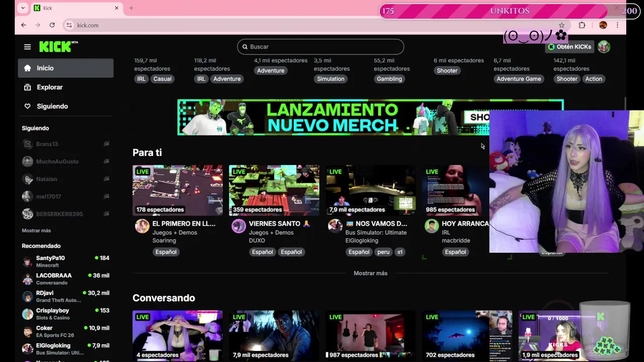Image resolution: width=644 pixels, height=362 pixels.
Task: Open the EL PRIMERO EN LL... stream thumbnail
Action: (x=178, y=190)
